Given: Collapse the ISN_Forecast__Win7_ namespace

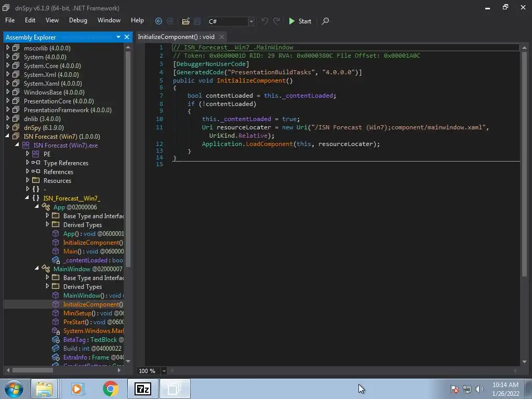Looking at the screenshot, I should 27,198.
